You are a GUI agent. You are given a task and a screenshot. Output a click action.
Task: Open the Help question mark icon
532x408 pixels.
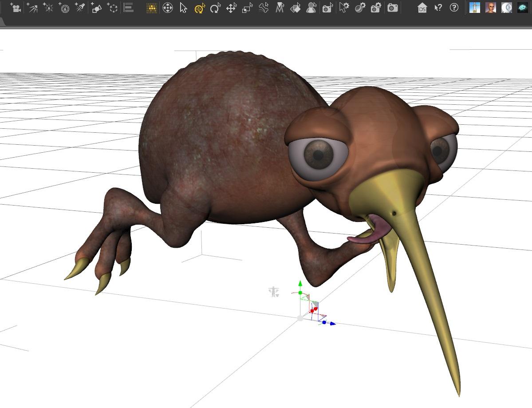pos(454,8)
